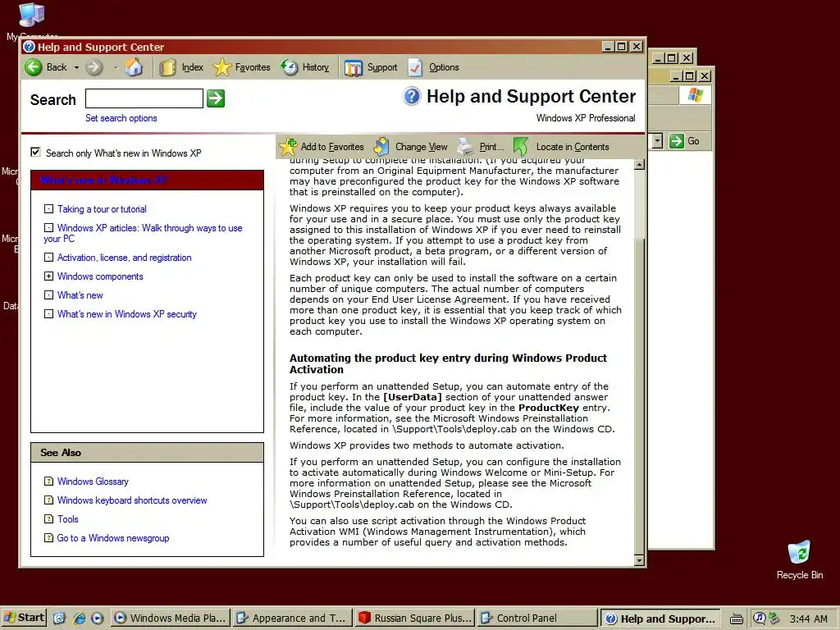Click the keyboard icon in system tray
The image size is (840, 630).
[x=737, y=619]
